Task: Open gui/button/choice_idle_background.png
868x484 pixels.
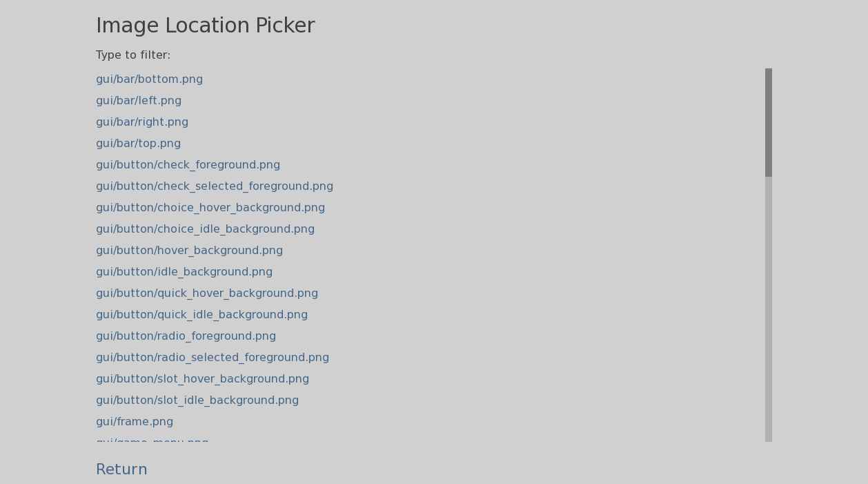Action: [x=205, y=229]
